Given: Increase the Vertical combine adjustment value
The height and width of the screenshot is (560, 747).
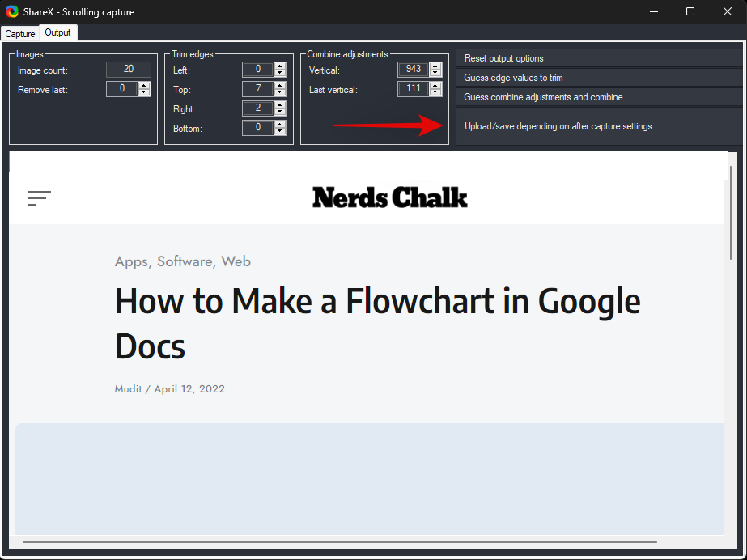Looking at the screenshot, I should [435, 66].
